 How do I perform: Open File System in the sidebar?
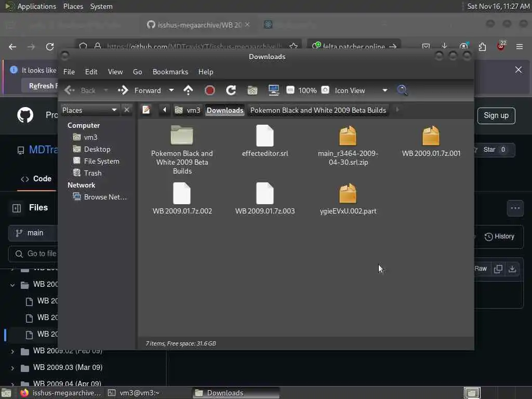click(x=96, y=161)
